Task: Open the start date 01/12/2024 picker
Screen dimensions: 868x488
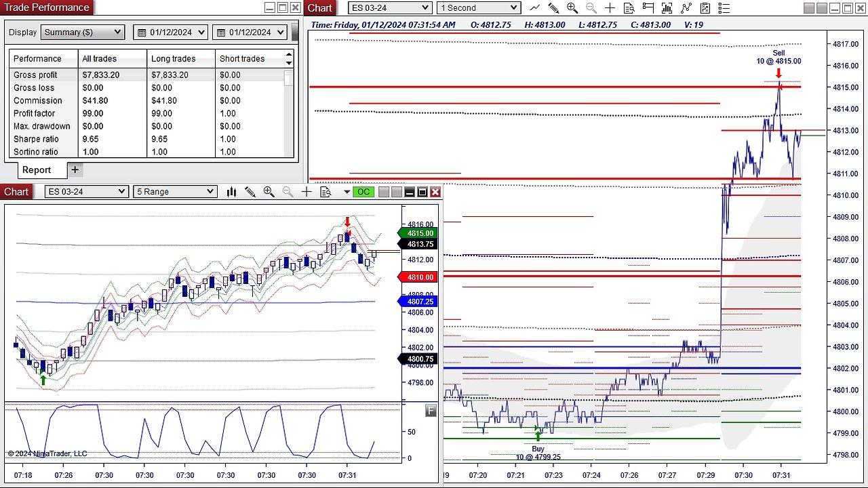Action: (170, 32)
